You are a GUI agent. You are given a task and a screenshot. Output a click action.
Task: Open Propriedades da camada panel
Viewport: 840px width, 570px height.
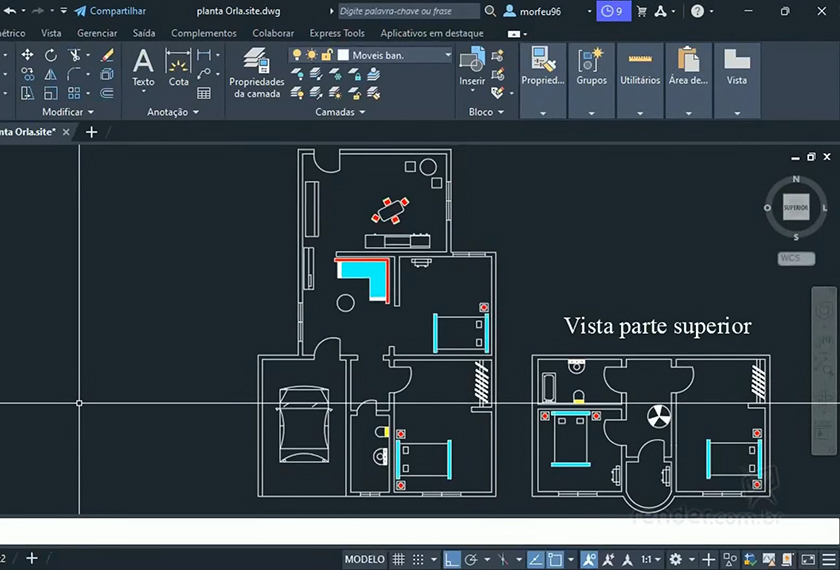pyautogui.click(x=257, y=73)
